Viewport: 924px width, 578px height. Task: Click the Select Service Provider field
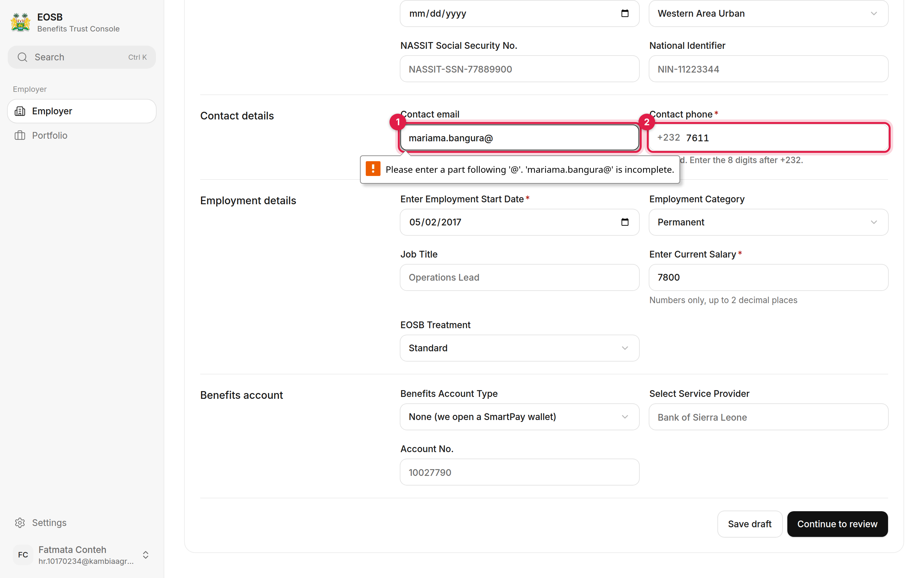(768, 417)
